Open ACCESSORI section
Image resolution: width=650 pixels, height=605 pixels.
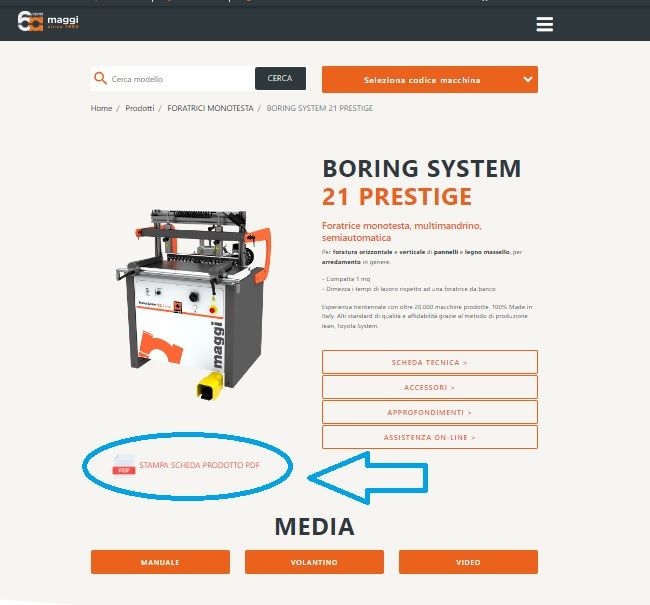click(429, 387)
